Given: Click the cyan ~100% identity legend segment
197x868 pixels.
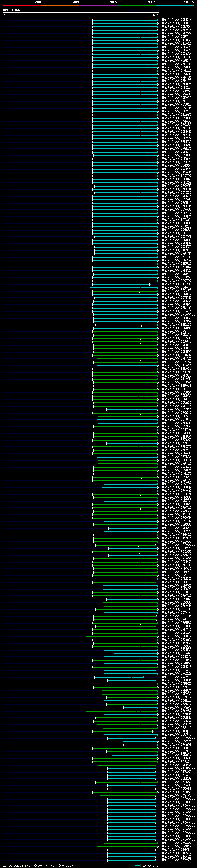Looking at the screenshot, I should [175, 6].
